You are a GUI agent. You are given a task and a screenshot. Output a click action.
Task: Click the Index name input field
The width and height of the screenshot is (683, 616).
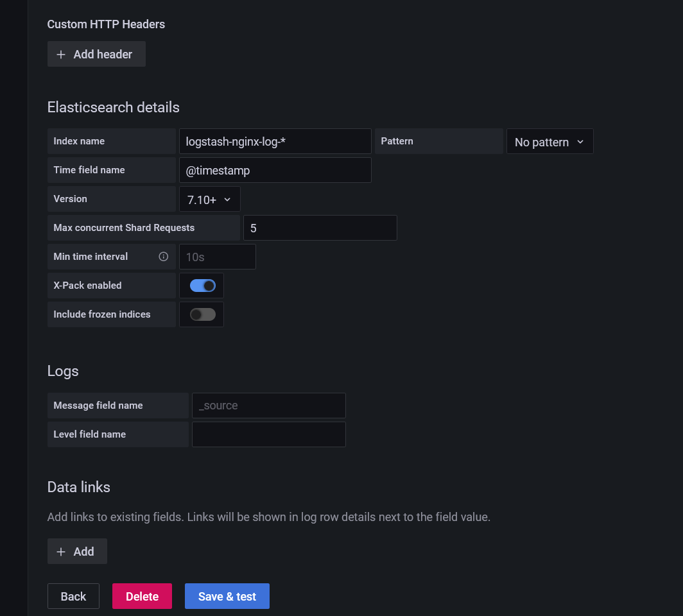[x=275, y=141]
